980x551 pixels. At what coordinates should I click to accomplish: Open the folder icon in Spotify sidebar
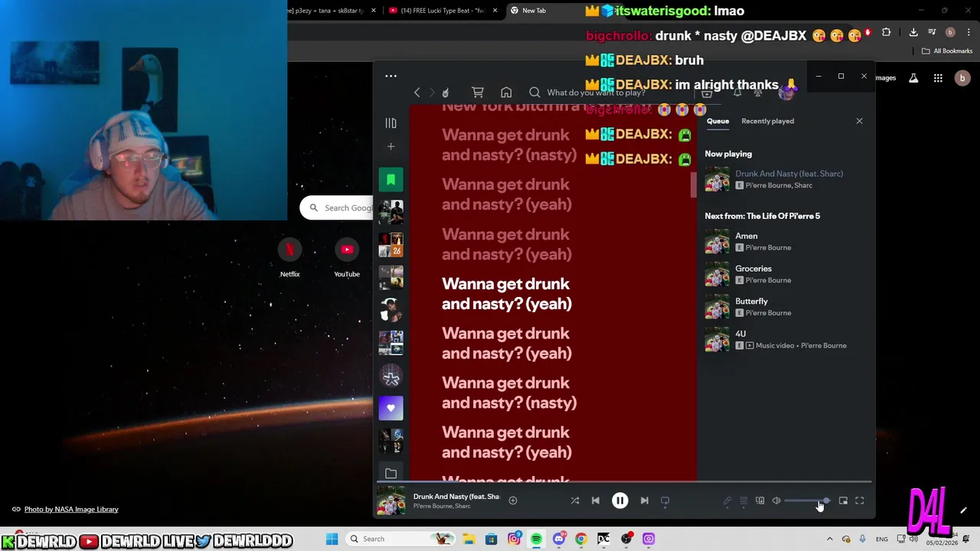click(390, 474)
